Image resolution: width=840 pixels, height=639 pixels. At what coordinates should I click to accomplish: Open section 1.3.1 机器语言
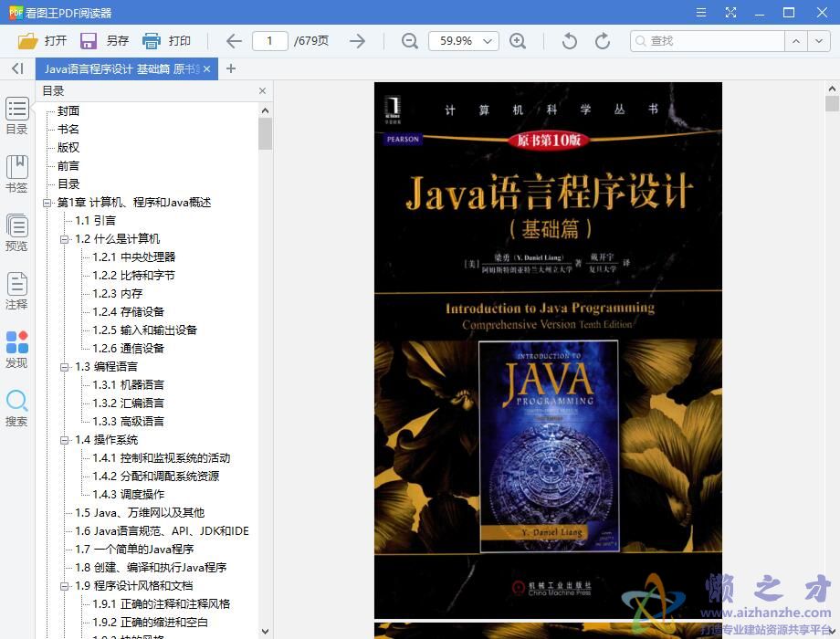point(128,384)
